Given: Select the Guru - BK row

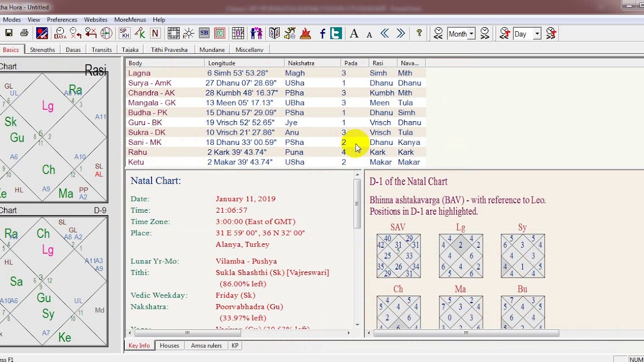Looking at the screenshot, I should pos(275,123).
